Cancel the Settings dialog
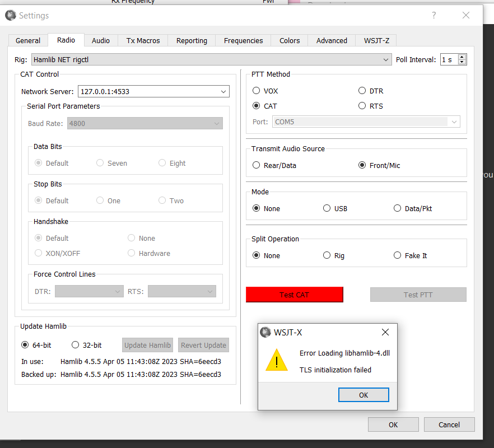Viewport: 494px width, 448px height. pyautogui.click(x=449, y=424)
